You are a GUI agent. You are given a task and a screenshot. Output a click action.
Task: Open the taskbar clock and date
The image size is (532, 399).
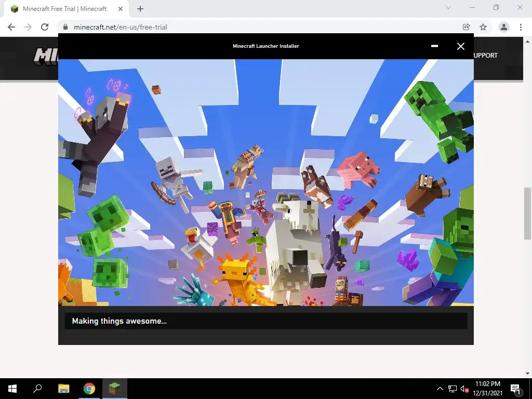(487, 389)
